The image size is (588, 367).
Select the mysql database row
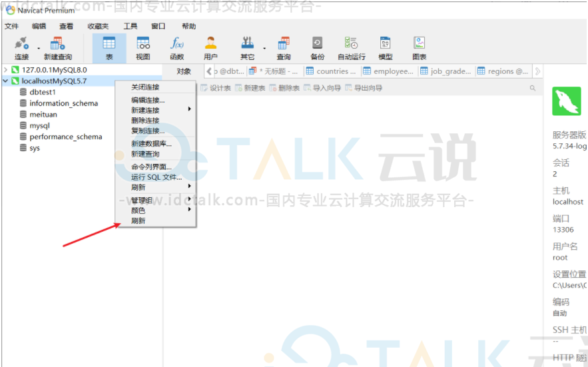35,126
